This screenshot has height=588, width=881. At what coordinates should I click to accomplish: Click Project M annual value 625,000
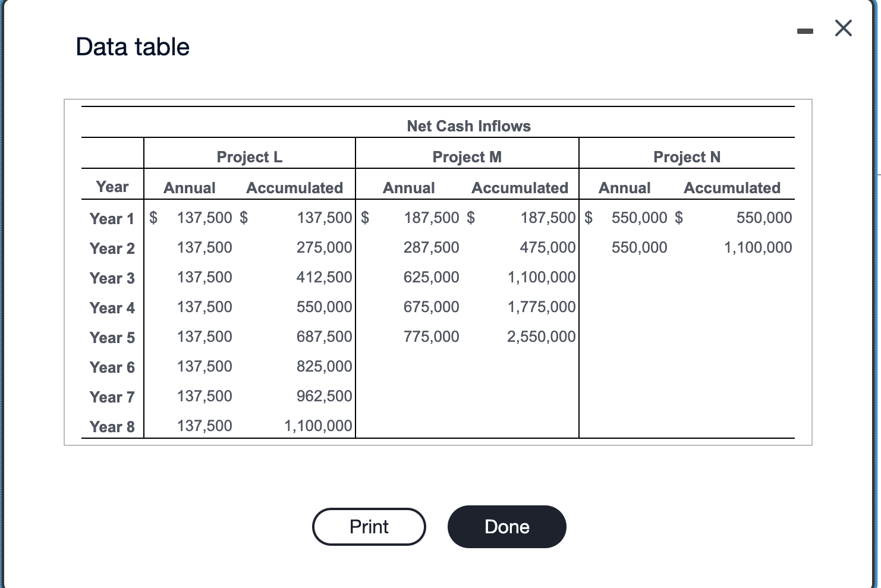tap(430, 276)
